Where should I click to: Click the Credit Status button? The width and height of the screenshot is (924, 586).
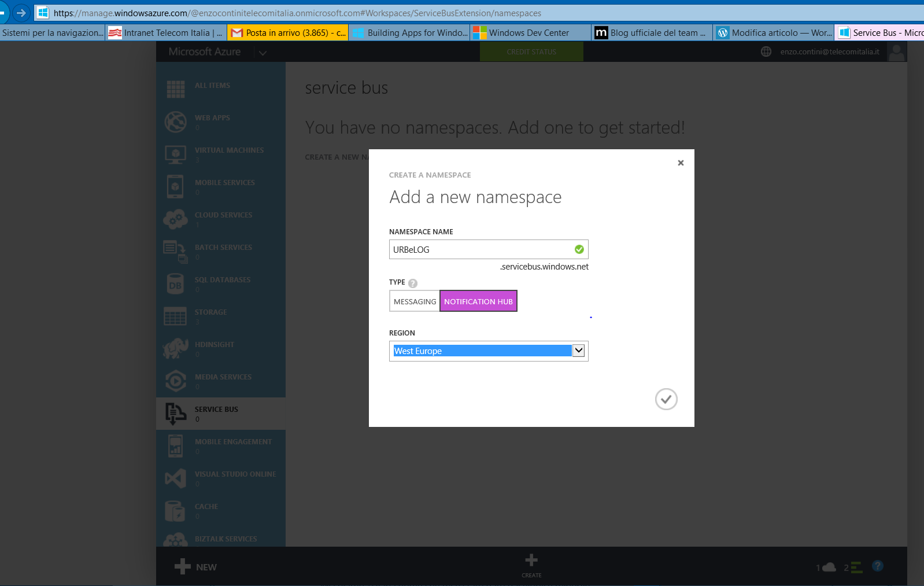click(531, 51)
